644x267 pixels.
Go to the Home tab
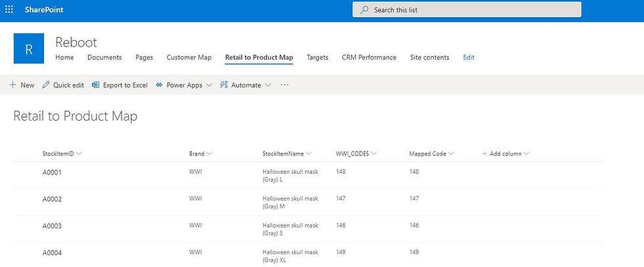[x=64, y=58]
